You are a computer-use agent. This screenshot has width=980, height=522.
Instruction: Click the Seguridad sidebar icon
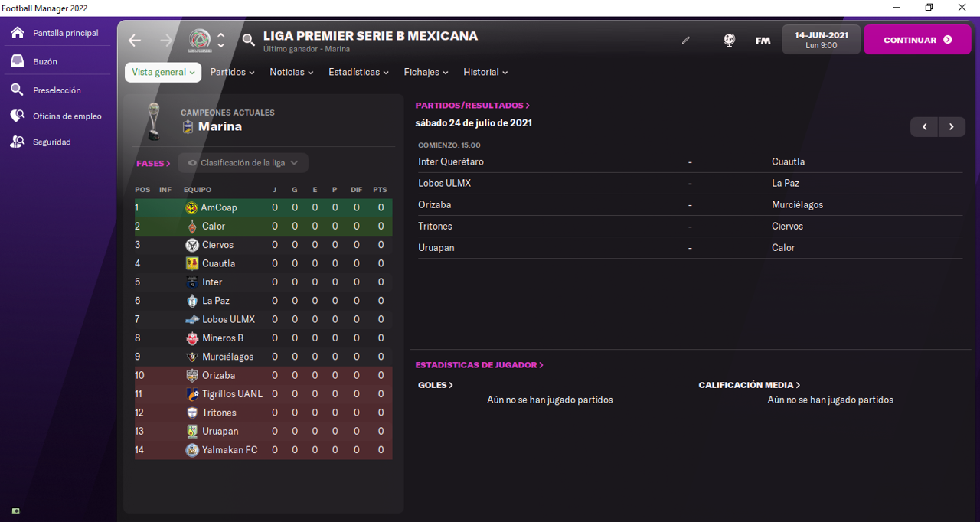coord(17,142)
